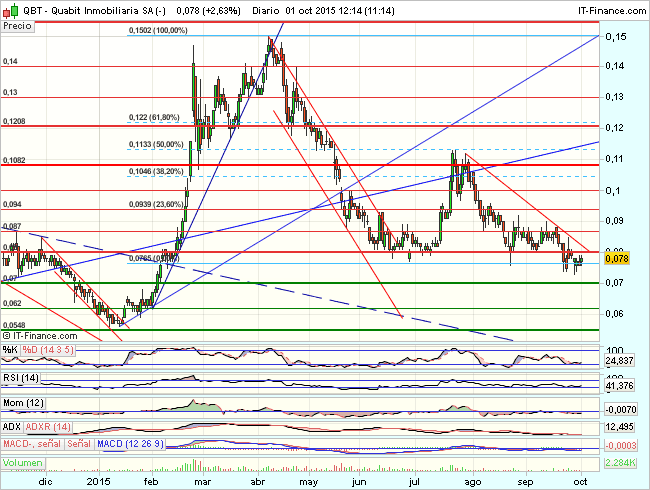
Task: Click the -0,0070 momentum value box
Action: tap(620, 410)
